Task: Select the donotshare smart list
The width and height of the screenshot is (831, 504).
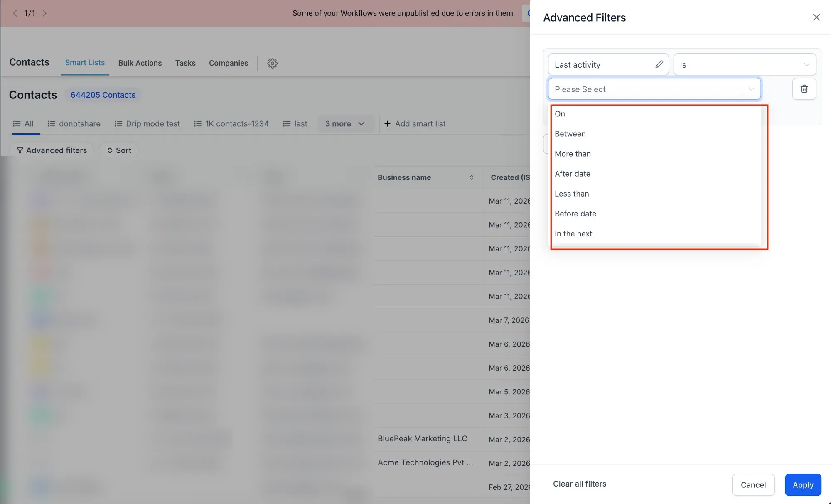Action: 80,123
